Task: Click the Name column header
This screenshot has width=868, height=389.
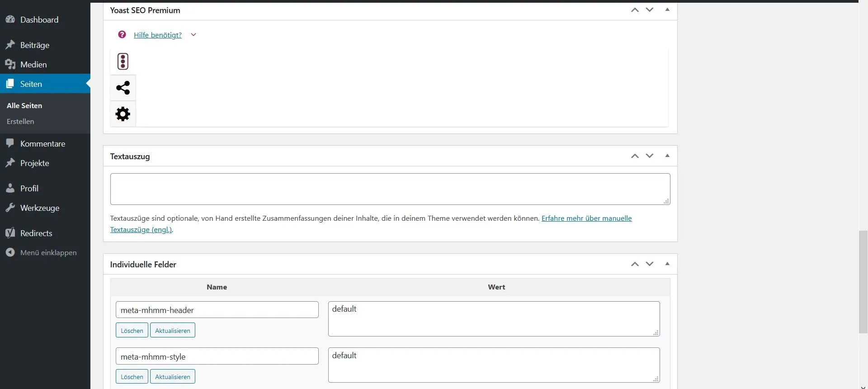Action: pos(217,287)
